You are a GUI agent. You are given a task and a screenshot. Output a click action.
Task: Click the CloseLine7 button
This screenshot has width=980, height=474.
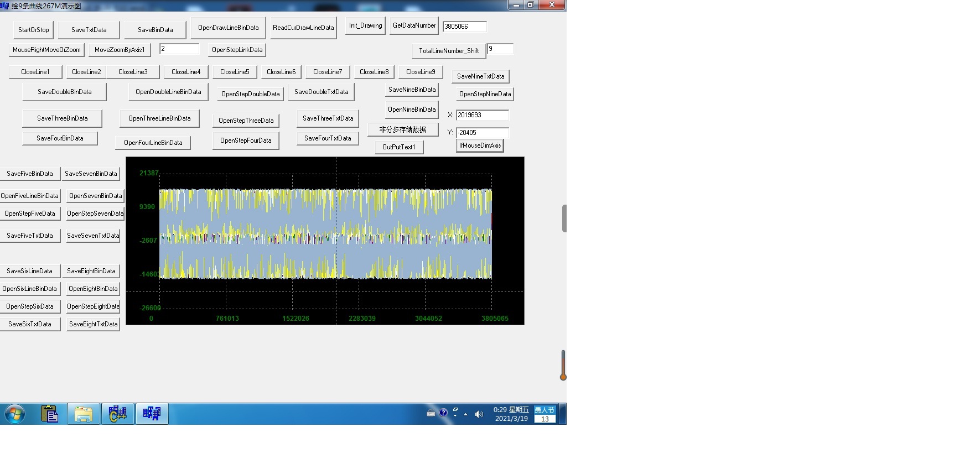[x=328, y=72]
